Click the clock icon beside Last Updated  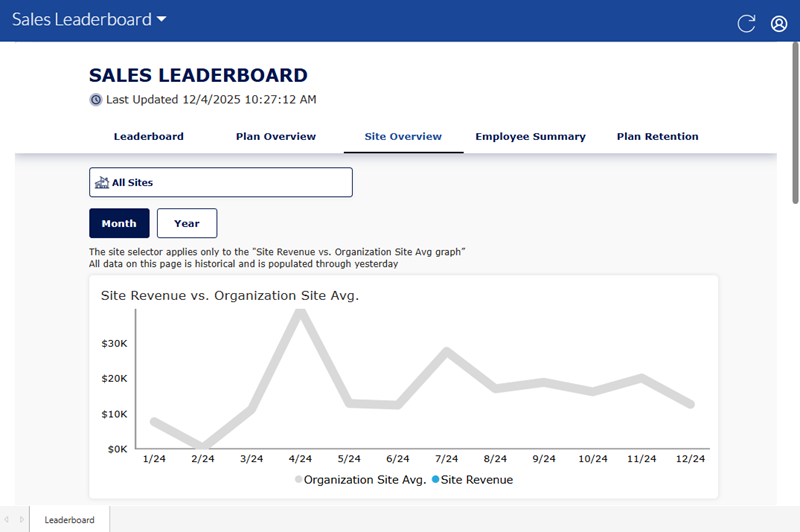[x=96, y=100]
